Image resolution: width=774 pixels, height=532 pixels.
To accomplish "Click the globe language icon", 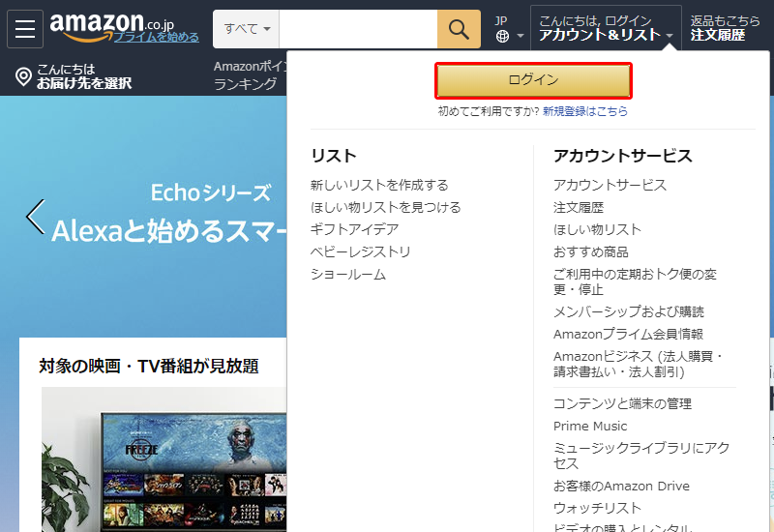I will (x=502, y=37).
